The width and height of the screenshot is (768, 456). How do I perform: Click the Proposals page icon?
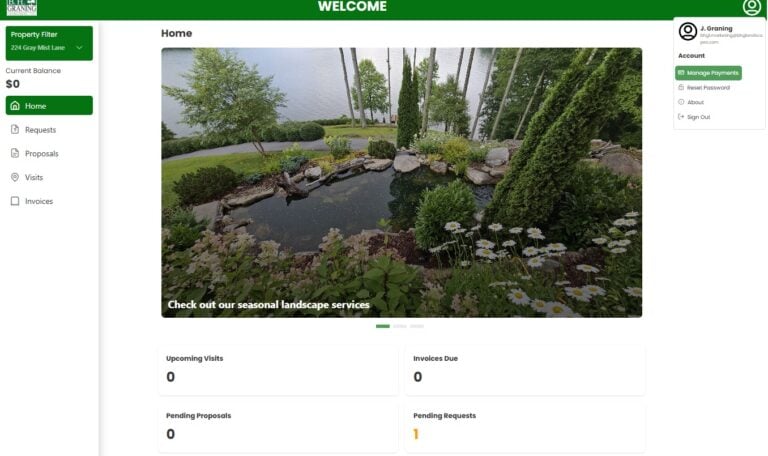(15, 153)
